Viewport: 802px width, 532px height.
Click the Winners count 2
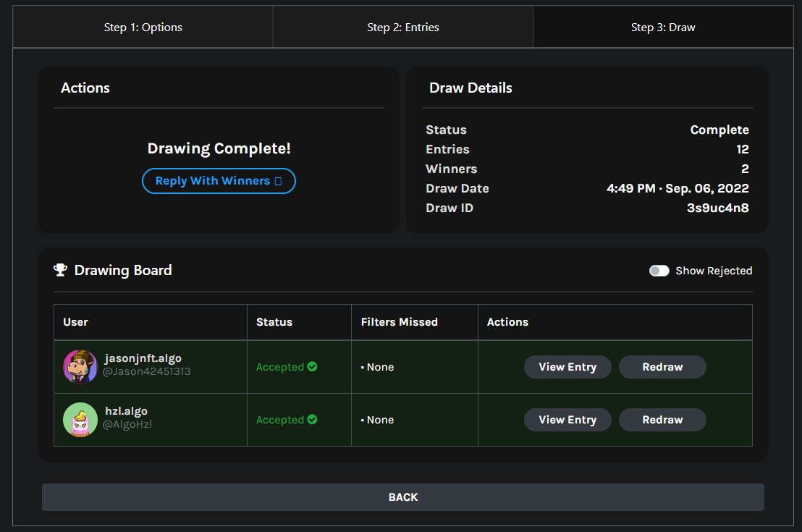(x=746, y=169)
